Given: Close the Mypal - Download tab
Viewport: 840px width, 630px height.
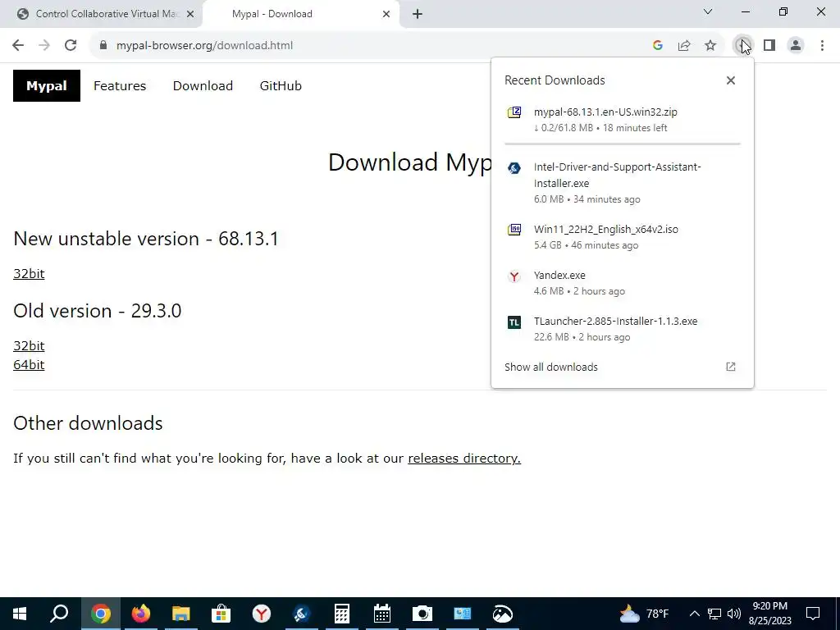Looking at the screenshot, I should click(386, 14).
